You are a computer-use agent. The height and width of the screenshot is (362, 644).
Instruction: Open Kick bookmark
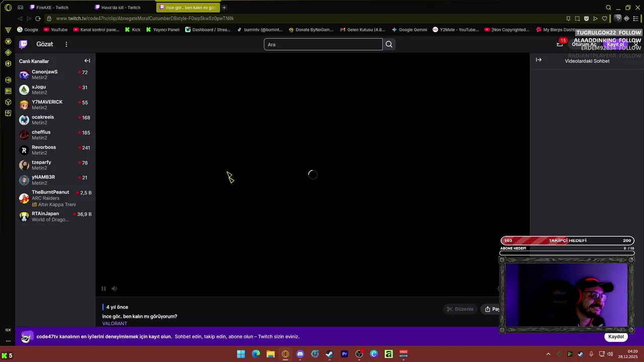tap(133, 30)
